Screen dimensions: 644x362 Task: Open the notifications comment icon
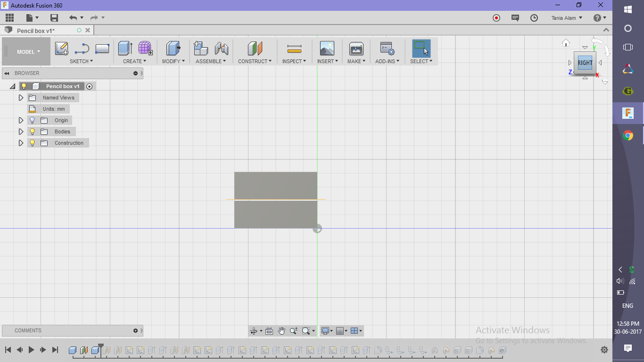point(515,18)
